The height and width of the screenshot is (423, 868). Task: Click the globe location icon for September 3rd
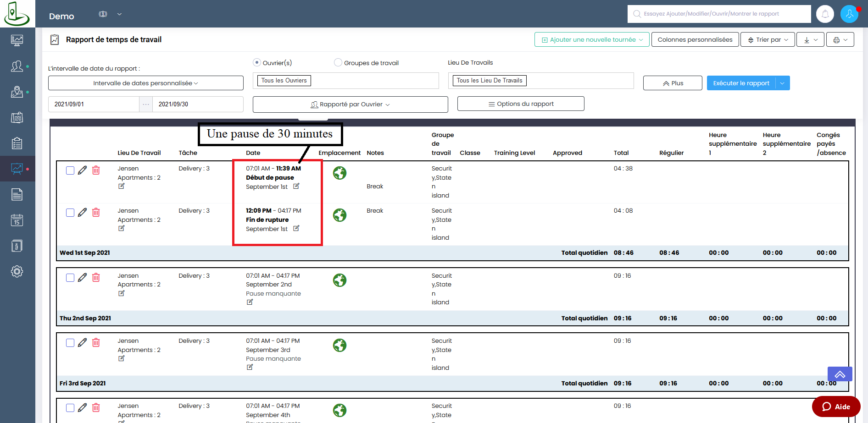[x=339, y=346]
